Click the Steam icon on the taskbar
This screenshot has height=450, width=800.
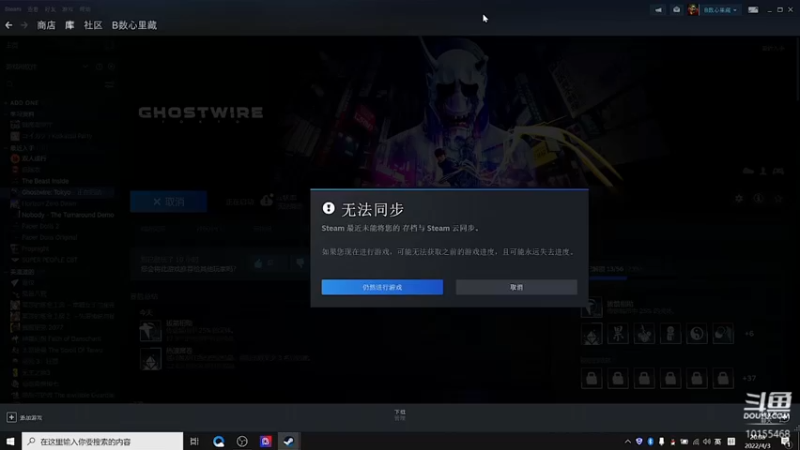pyautogui.click(x=289, y=441)
